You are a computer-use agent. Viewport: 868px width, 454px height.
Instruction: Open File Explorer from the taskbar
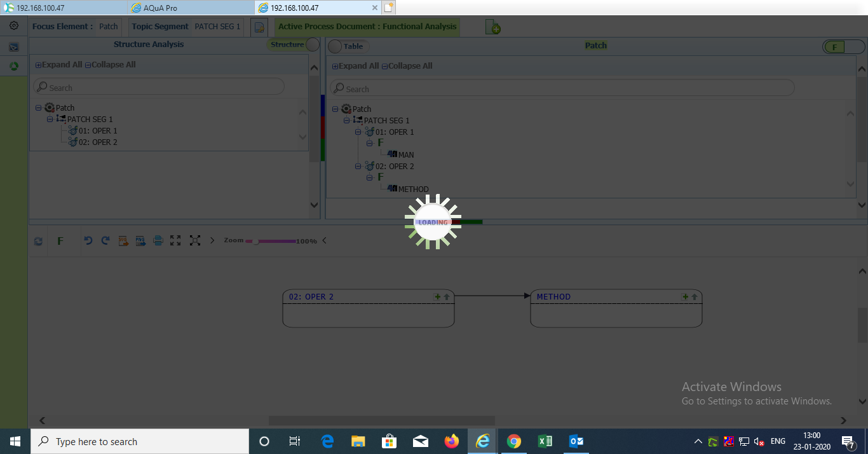tap(358, 441)
